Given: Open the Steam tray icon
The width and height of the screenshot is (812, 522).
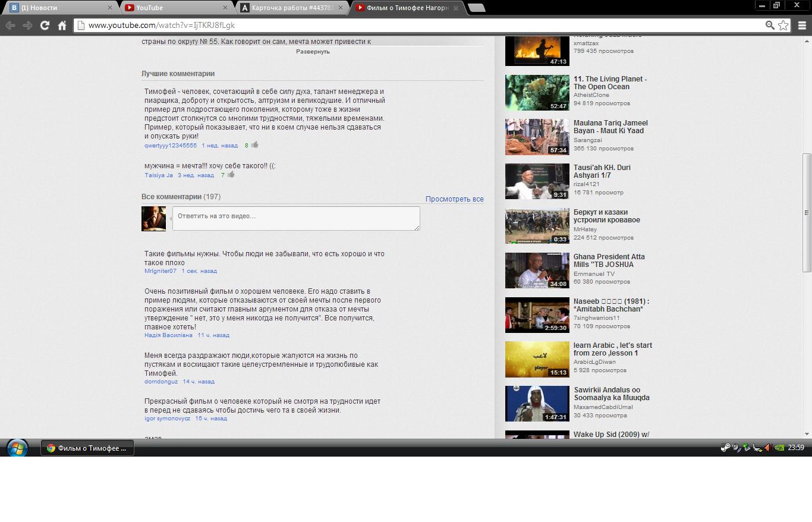Looking at the screenshot, I should (726, 448).
